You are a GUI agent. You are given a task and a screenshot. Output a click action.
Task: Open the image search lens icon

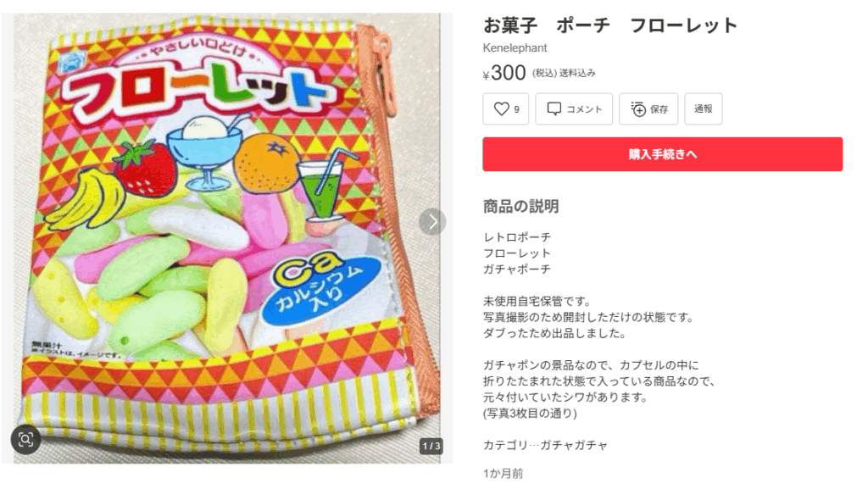[x=26, y=440]
